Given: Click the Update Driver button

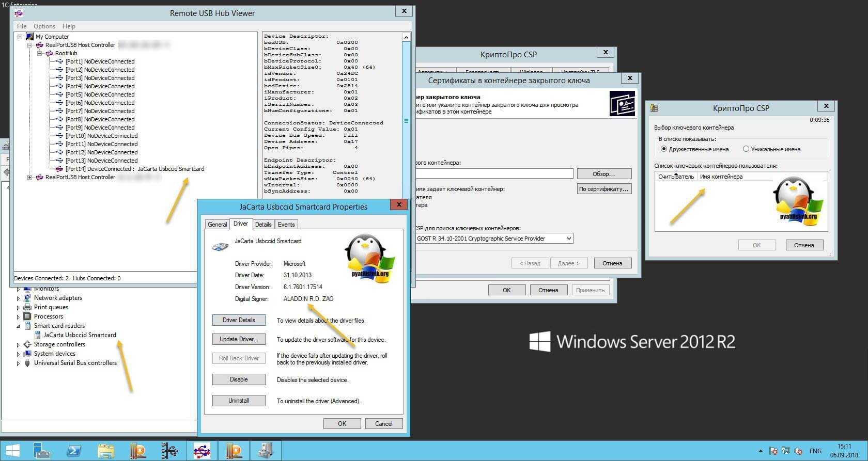Looking at the screenshot, I should [x=239, y=339].
